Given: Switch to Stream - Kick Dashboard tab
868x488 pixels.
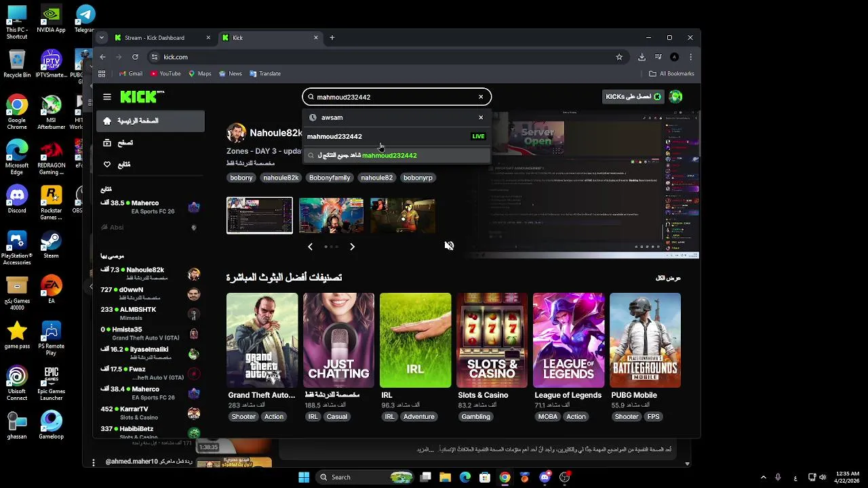Looking at the screenshot, I should 163,38.
